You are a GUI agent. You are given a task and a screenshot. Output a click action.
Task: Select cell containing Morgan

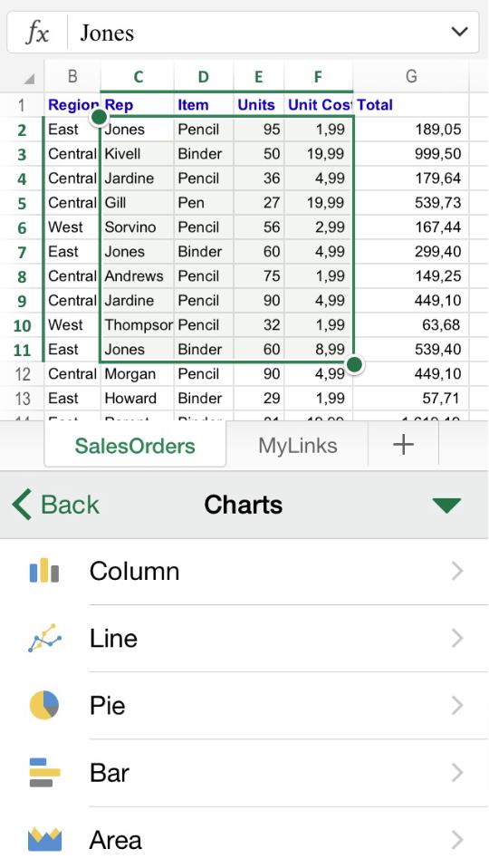pos(137,373)
